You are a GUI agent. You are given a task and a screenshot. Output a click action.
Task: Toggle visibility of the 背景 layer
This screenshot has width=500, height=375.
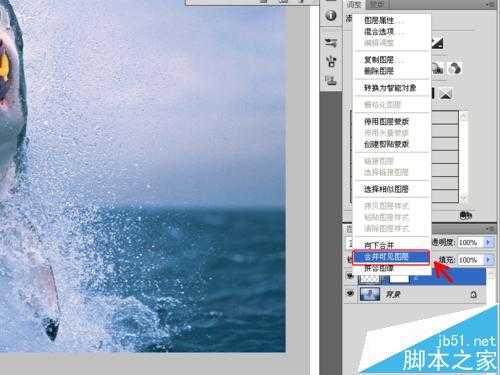tap(350, 294)
